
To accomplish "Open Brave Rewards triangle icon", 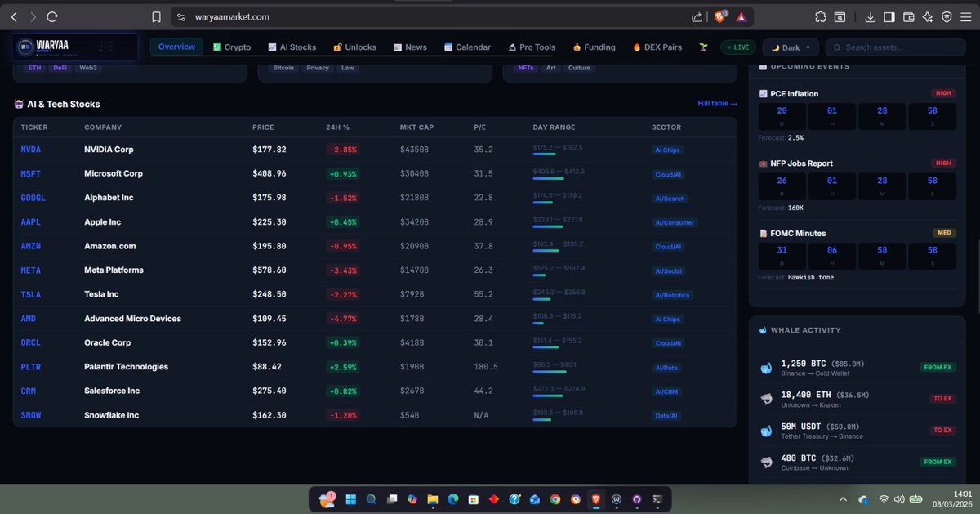I will [741, 16].
